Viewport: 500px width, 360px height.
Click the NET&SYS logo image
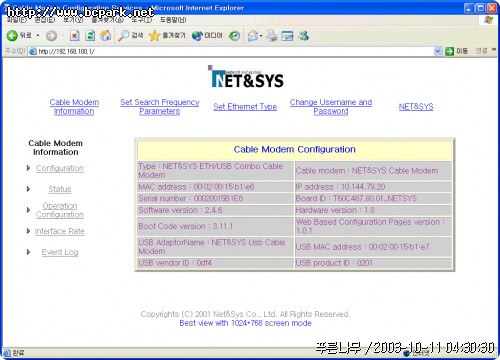(x=246, y=77)
